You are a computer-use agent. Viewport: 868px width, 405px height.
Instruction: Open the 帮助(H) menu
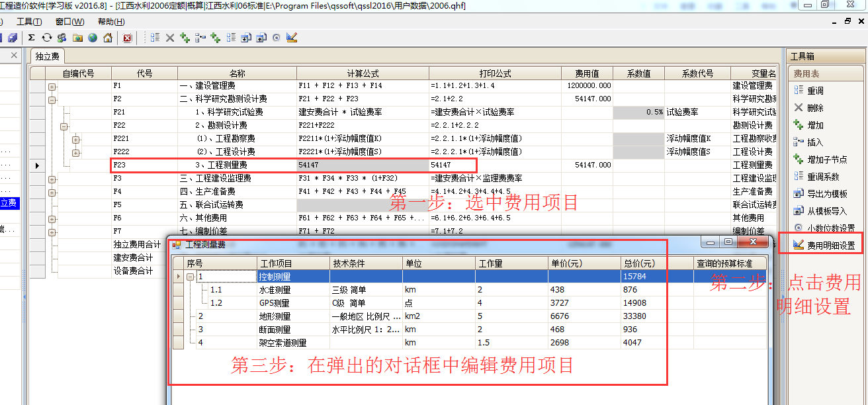click(110, 22)
